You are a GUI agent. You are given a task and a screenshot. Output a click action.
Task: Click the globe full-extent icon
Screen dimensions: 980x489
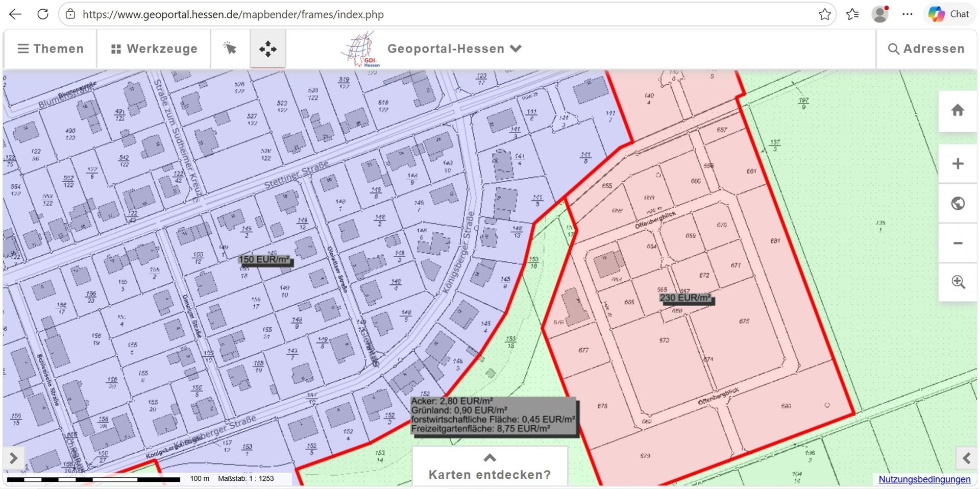(958, 204)
